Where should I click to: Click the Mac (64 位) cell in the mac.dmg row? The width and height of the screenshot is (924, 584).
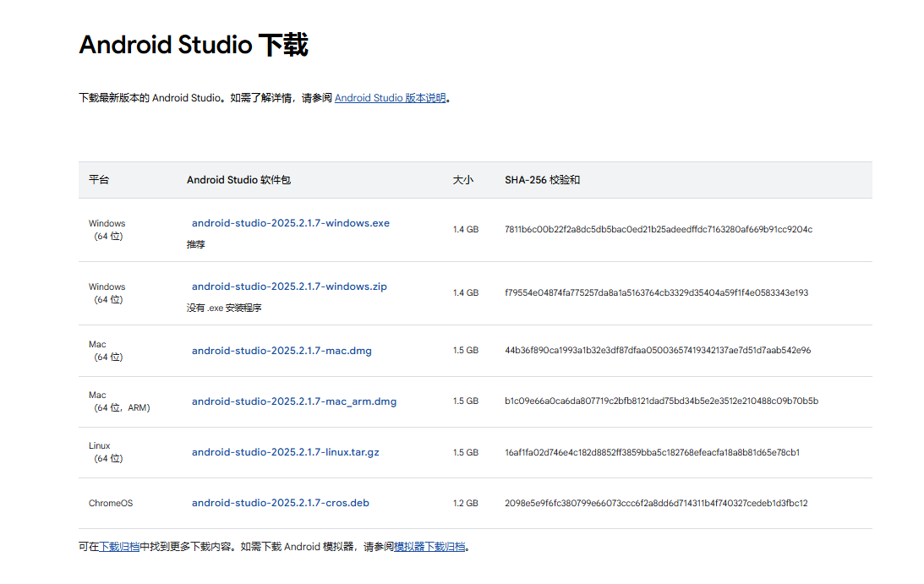[107, 351]
